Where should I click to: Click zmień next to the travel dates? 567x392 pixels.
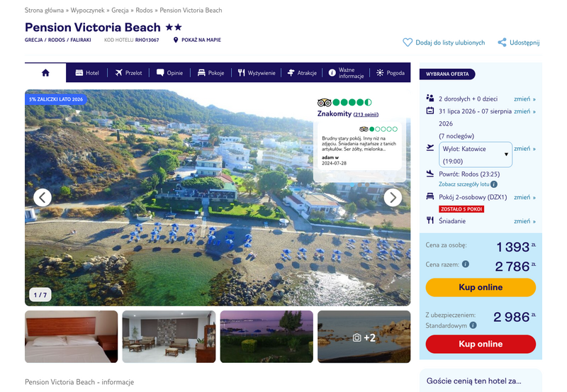tap(524, 111)
